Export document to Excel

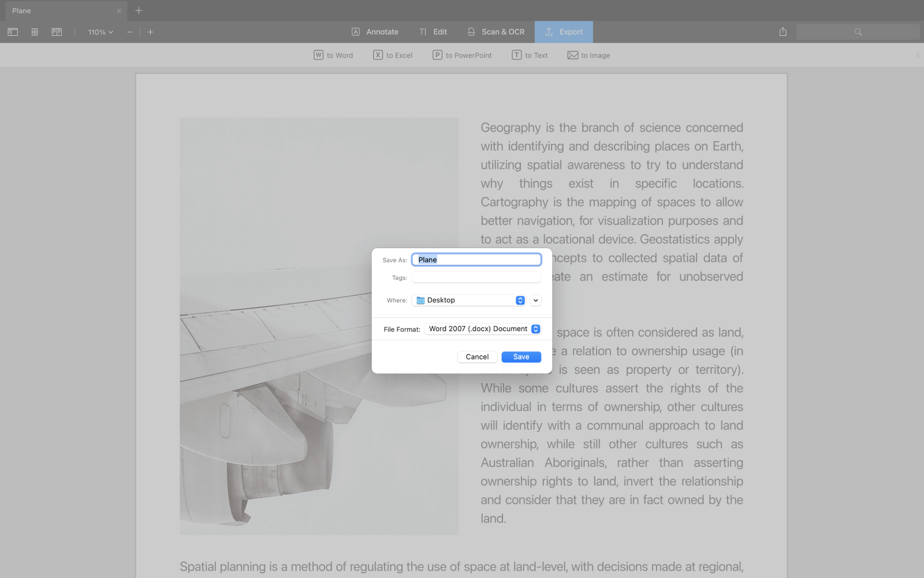[x=393, y=55]
